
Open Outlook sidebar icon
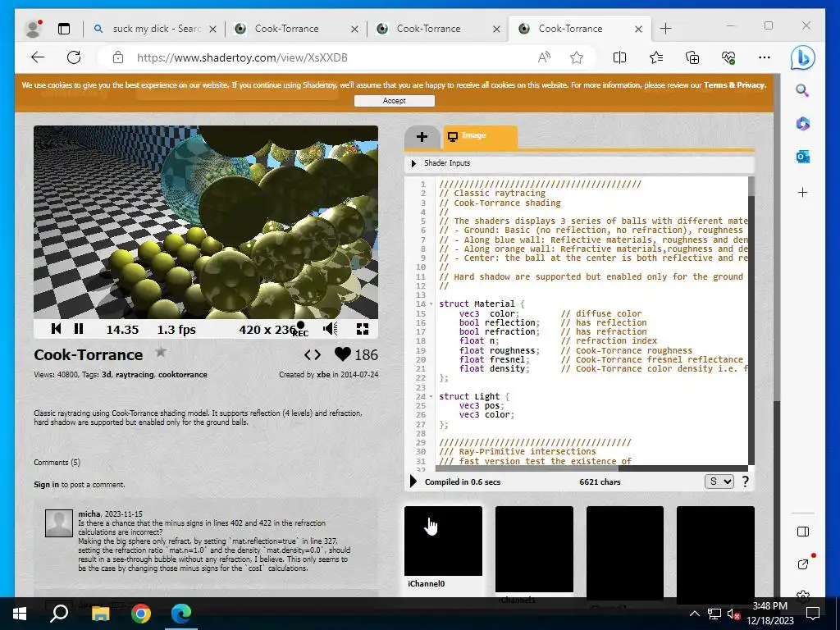pyautogui.click(x=802, y=157)
